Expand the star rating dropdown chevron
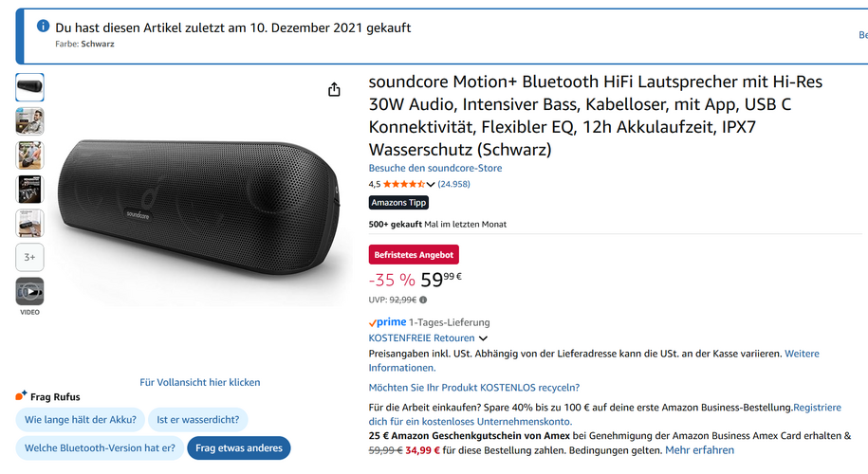 [x=431, y=184]
